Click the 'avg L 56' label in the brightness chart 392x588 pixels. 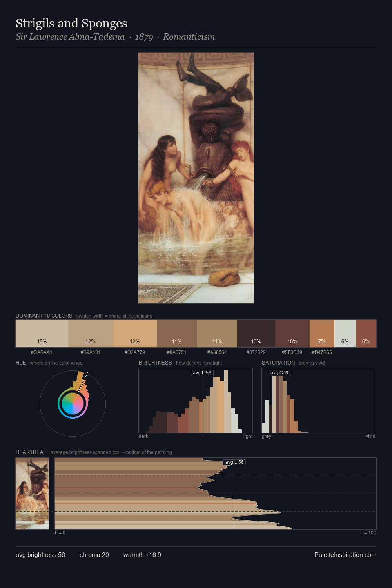click(202, 373)
